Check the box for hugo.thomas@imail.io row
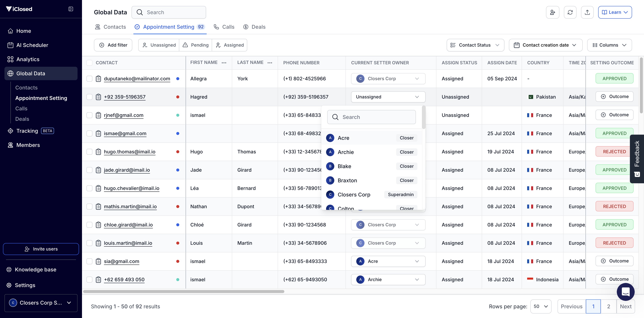Image resolution: width=644 pixels, height=318 pixels. point(89,152)
